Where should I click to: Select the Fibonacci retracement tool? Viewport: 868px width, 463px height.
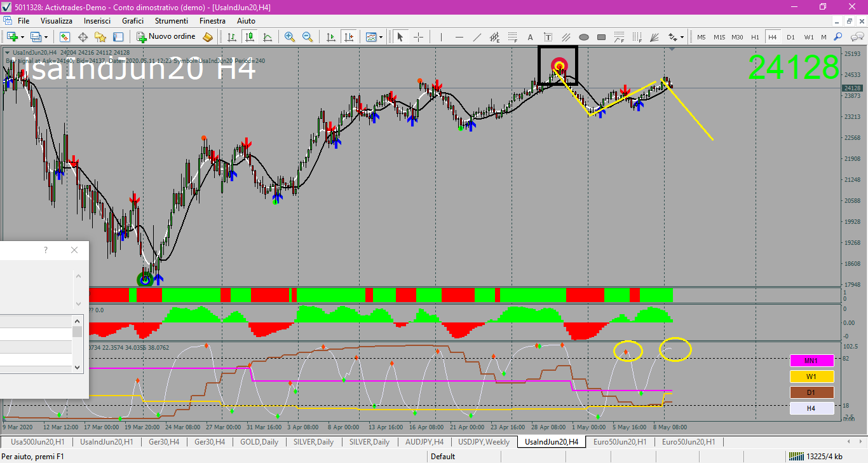click(x=512, y=37)
